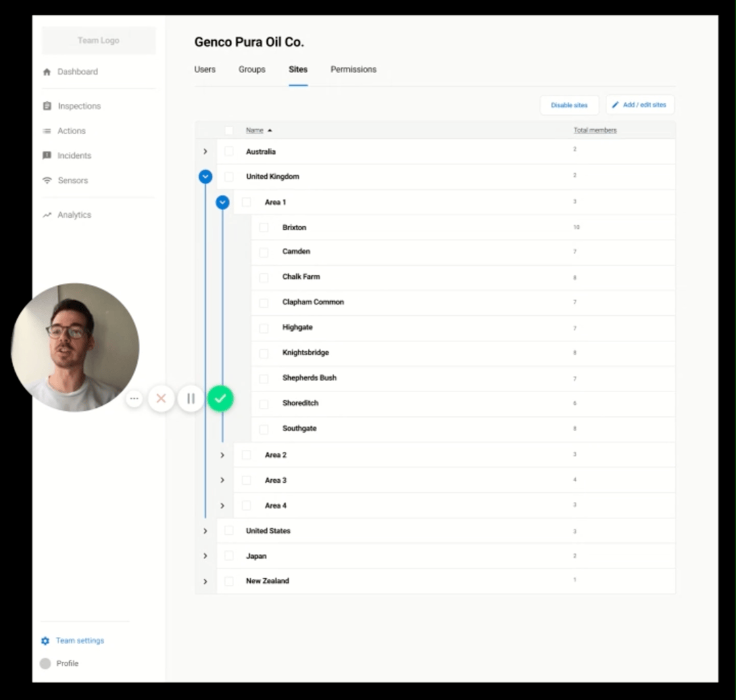Screen dimensions: 736x700
Task: Cancel recording with the X button
Action: 161,399
